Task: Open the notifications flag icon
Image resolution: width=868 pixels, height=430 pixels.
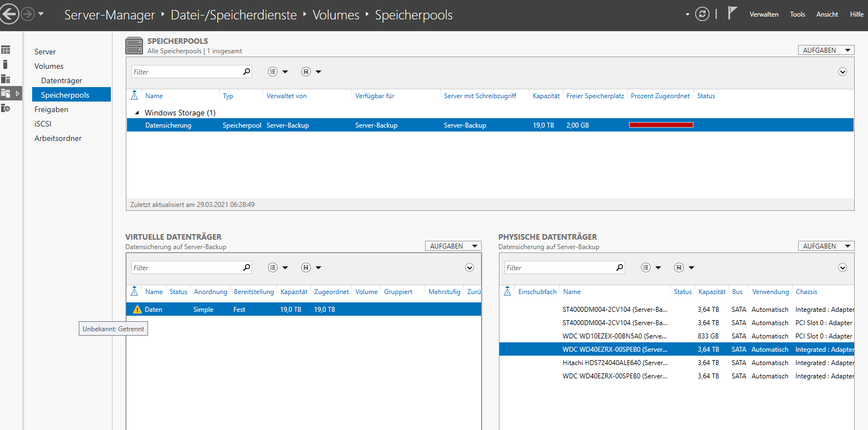Action: pyautogui.click(x=732, y=13)
